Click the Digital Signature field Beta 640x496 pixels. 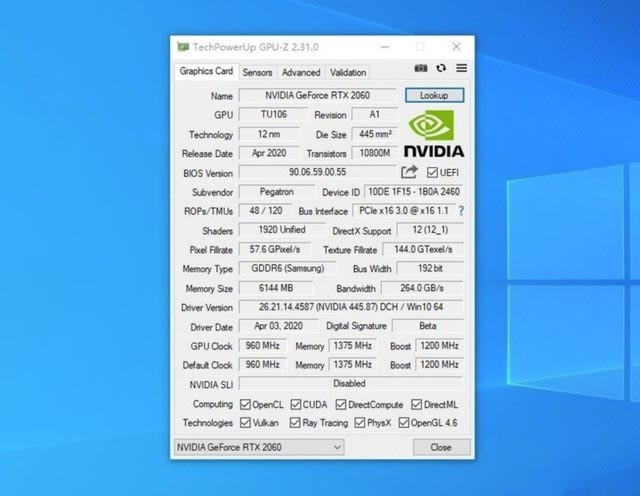pyautogui.click(x=428, y=326)
